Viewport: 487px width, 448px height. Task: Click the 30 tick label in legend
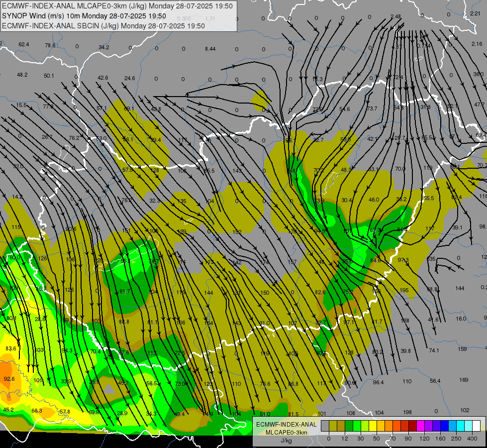(360, 439)
